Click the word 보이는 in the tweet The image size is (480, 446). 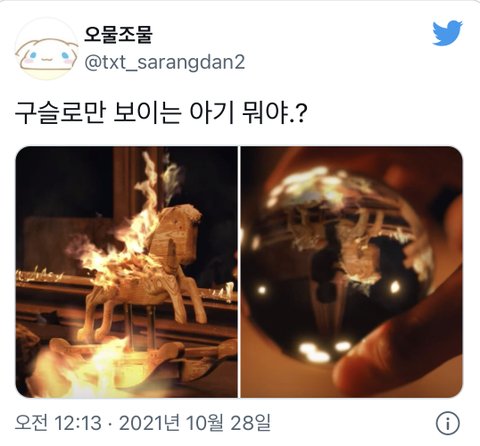[147, 113]
